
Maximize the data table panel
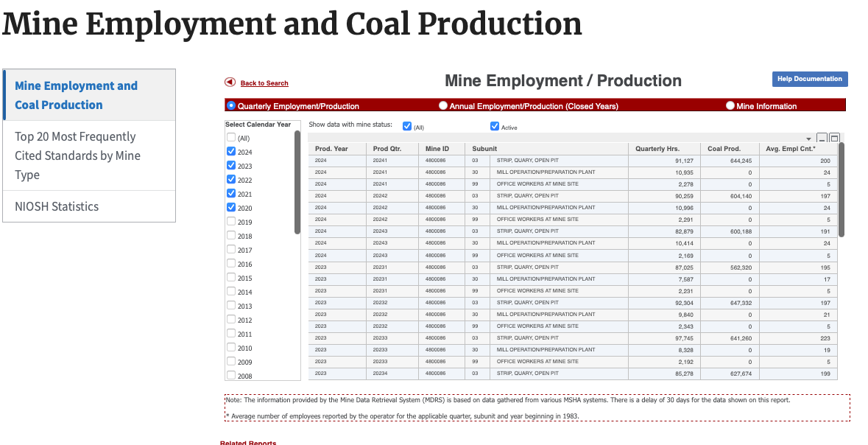pyautogui.click(x=833, y=138)
